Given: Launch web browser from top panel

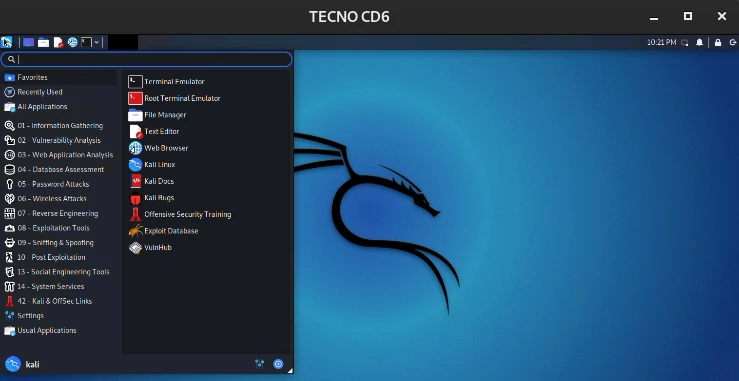Looking at the screenshot, I should 73,42.
